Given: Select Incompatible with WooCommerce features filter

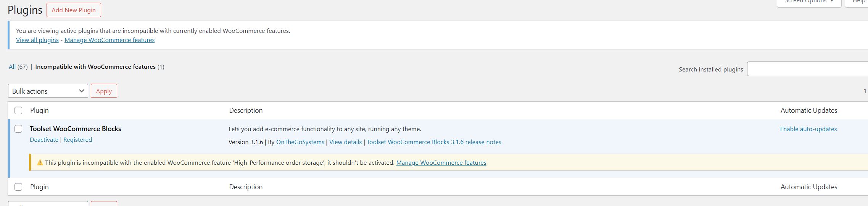Looking at the screenshot, I should pos(100,67).
